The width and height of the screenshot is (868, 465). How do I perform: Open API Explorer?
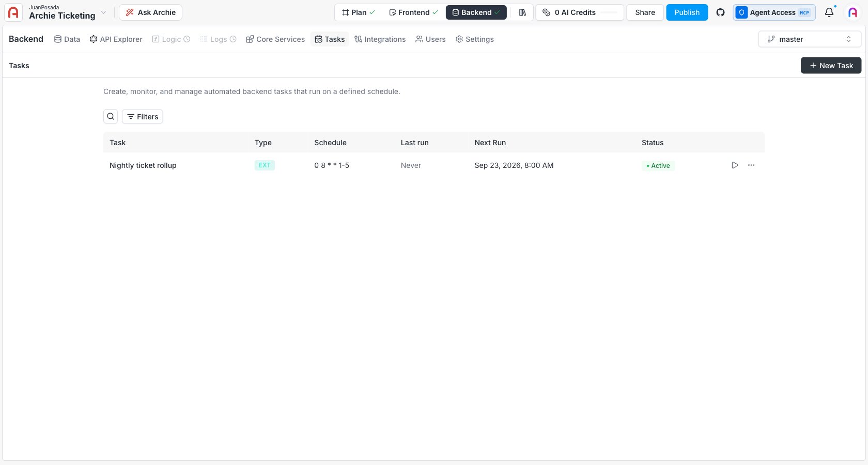point(116,39)
